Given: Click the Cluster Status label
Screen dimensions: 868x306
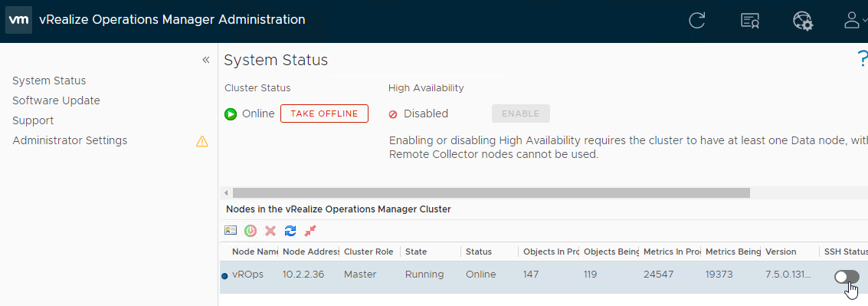Looking at the screenshot, I should click(x=257, y=87).
